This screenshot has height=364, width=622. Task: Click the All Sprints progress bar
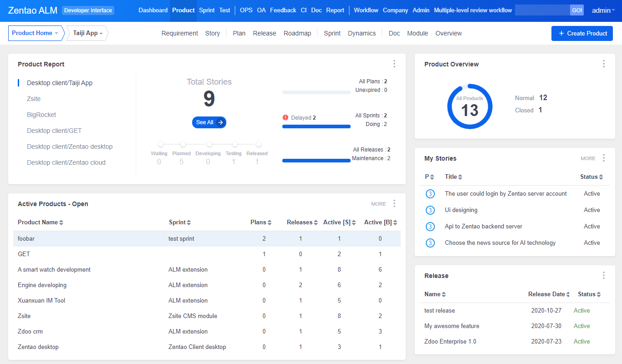tap(316, 126)
